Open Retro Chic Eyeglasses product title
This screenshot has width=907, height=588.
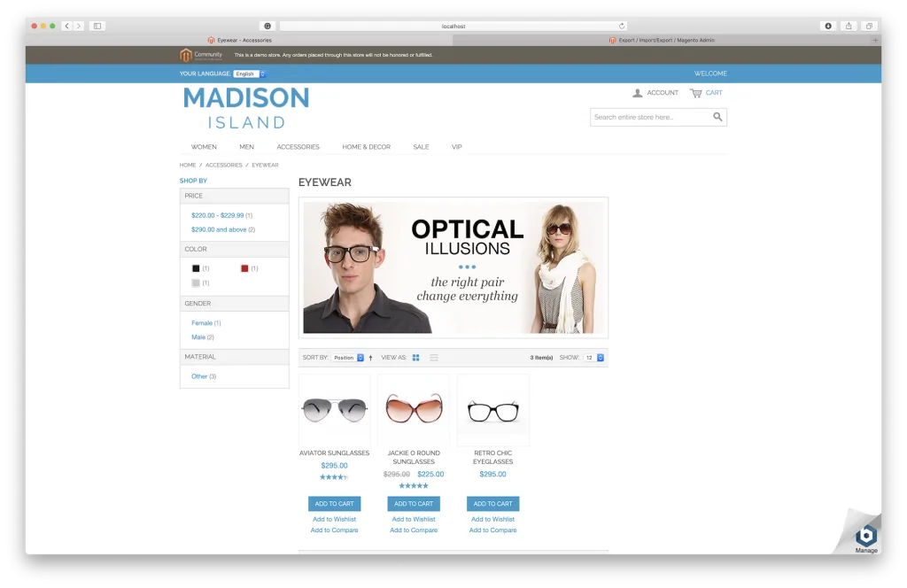click(492, 457)
